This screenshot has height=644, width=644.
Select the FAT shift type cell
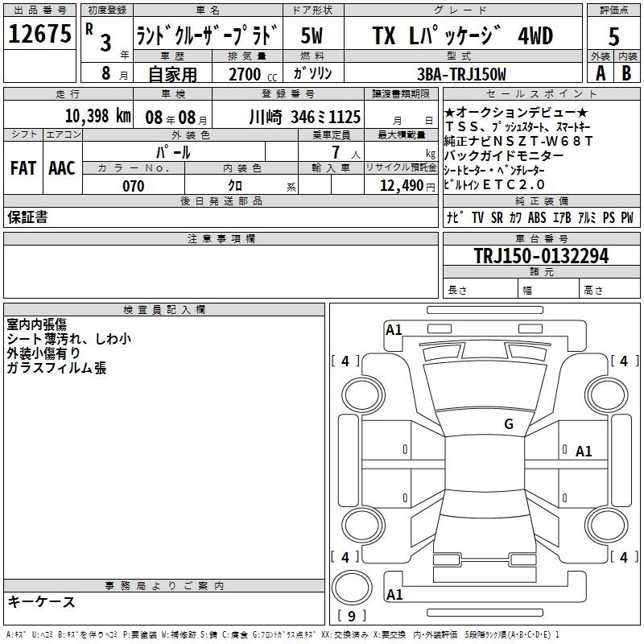(x=23, y=167)
